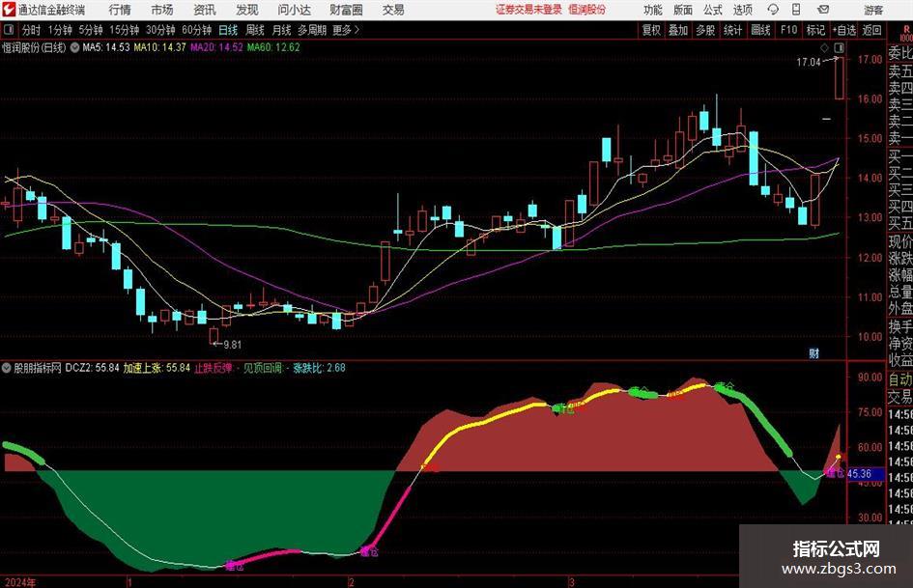
Task: Open the 财富圈 menu
Action: tap(346, 10)
